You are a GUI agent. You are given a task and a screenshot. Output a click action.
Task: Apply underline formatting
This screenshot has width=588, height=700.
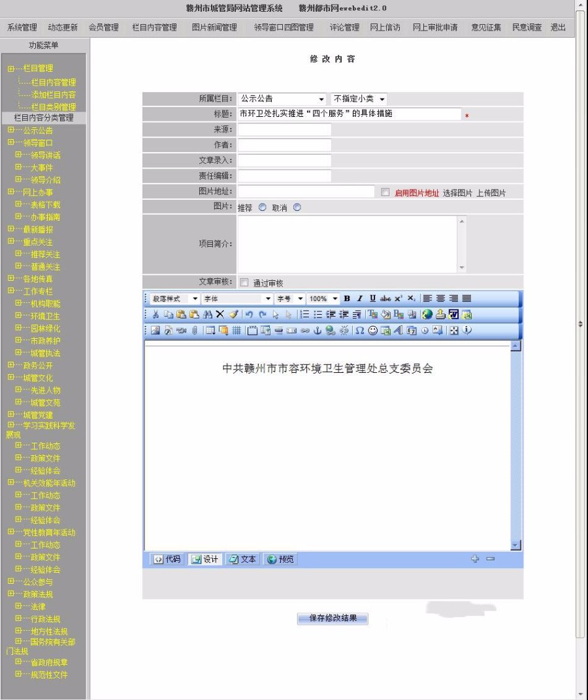(372, 298)
